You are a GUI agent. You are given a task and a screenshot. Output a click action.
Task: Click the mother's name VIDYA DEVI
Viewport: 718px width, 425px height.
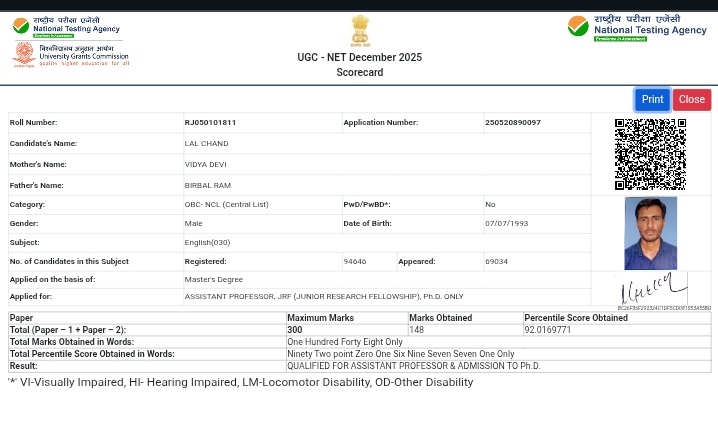[206, 164]
